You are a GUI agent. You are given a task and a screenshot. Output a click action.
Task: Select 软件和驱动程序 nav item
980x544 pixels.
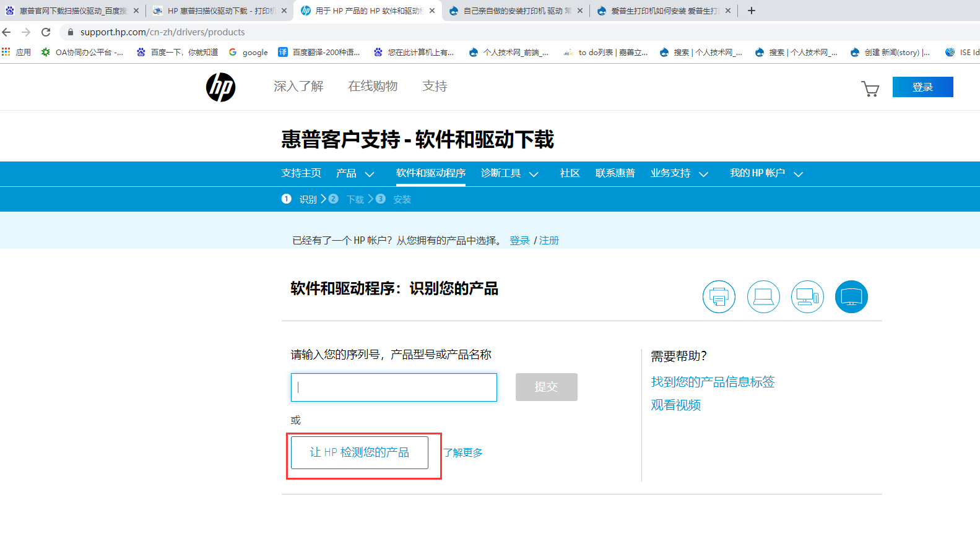(x=431, y=173)
